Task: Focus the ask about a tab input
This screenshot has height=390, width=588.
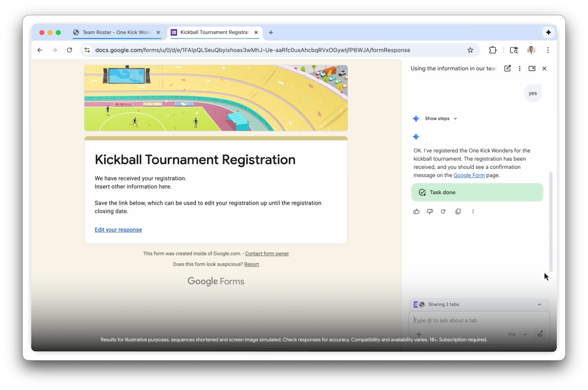Action: (479, 320)
